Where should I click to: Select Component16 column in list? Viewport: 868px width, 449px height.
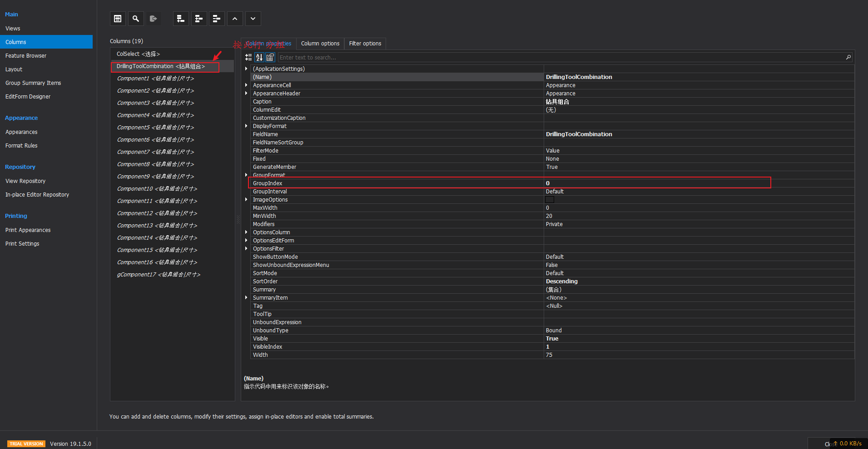[x=173, y=262]
